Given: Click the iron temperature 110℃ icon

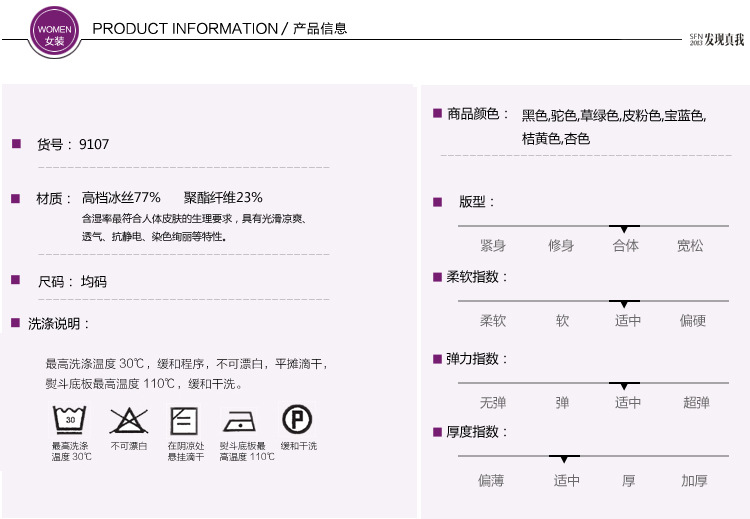Looking at the screenshot, I should point(241,420).
